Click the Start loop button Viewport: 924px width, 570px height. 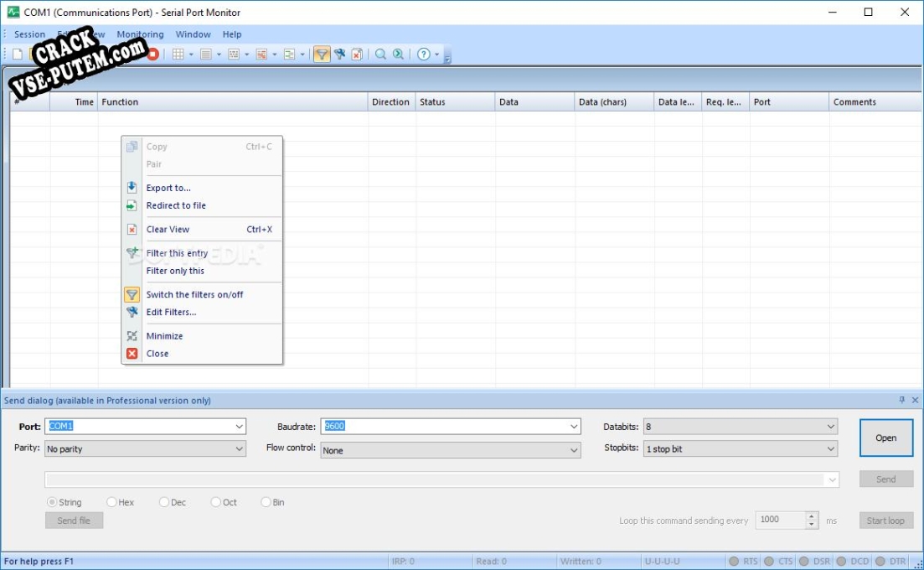tap(885, 521)
